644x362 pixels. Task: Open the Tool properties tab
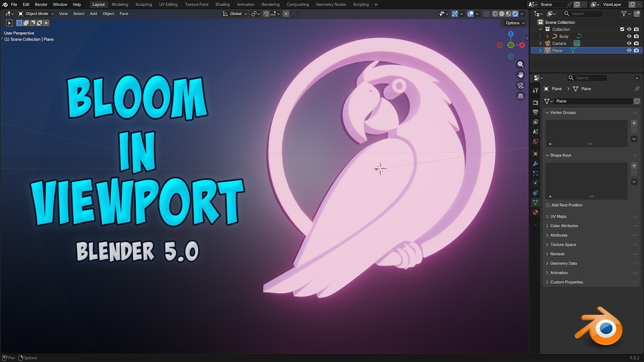(x=535, y=90)
